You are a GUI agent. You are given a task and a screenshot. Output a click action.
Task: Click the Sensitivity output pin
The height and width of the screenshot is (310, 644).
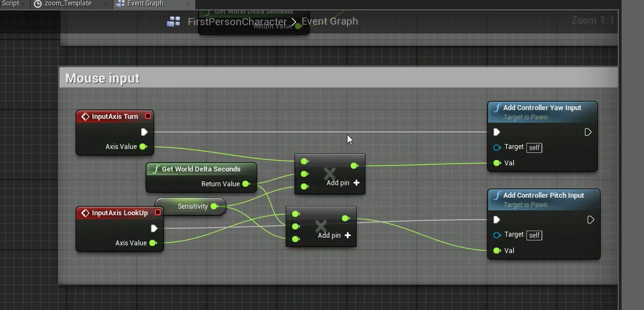coord(214,206)
